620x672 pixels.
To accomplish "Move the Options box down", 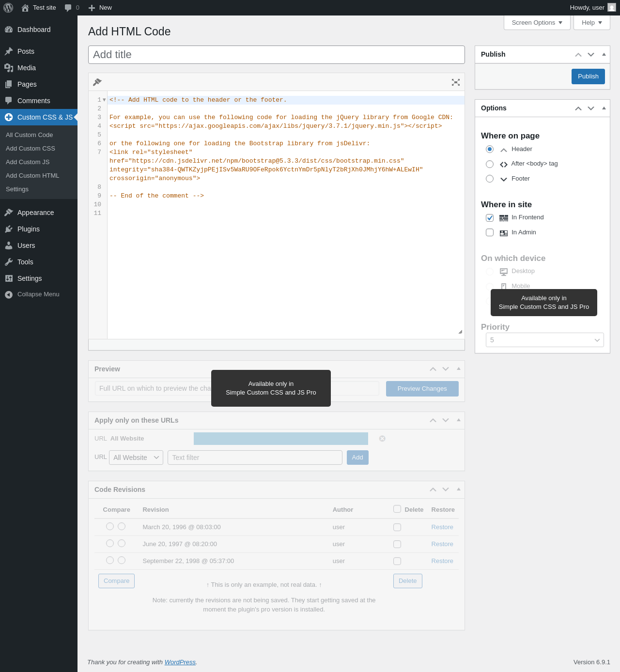I will coord(591,108).
